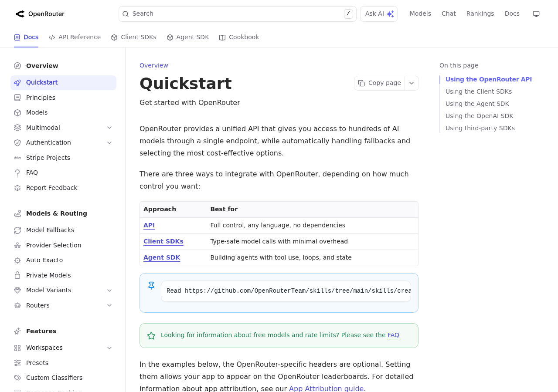Click the Presets sliders icon

(x=17, y=363)
